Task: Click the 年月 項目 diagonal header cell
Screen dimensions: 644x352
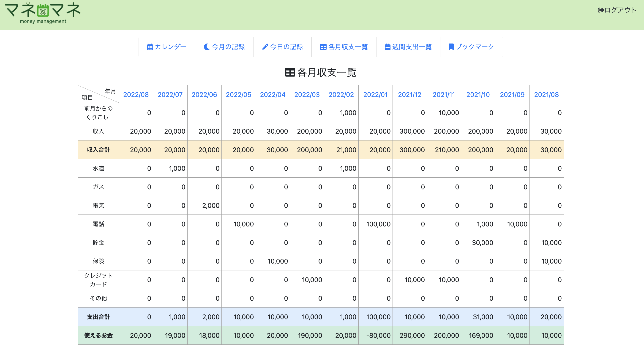Action: click(98, 94)
